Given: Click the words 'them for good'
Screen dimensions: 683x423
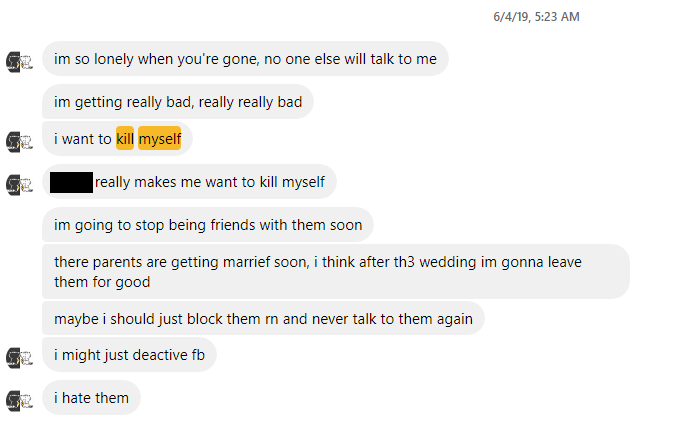Looking at the screenshot, I should point(102,282).
